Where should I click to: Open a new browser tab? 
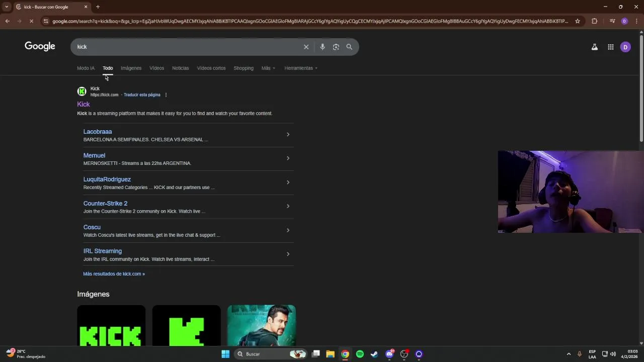point(98,7)
